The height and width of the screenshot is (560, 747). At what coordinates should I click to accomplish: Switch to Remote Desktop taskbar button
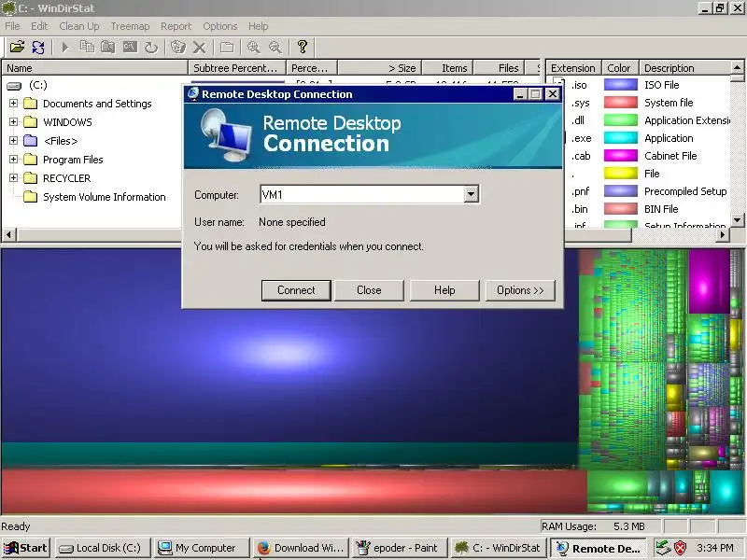coord(599,548)
